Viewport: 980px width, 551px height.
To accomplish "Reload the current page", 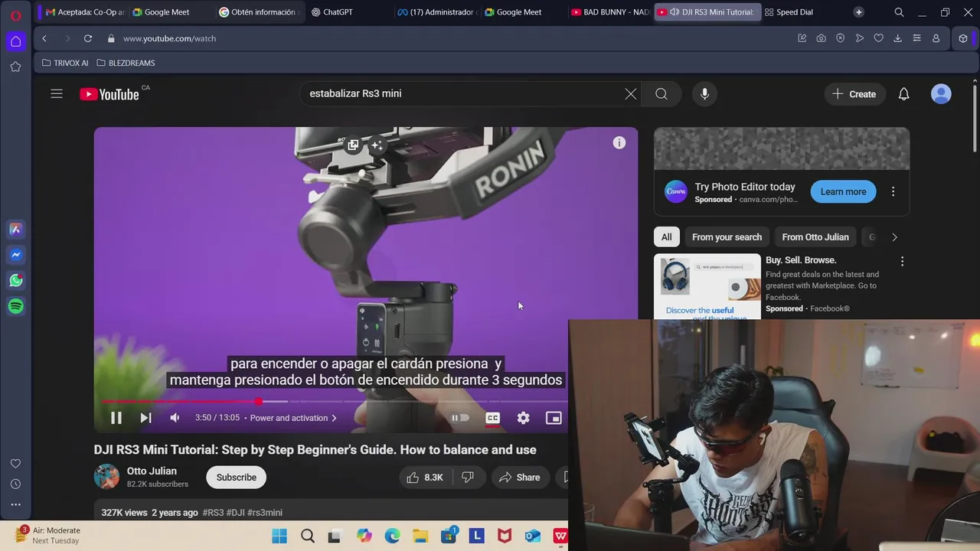I will [88, 38].
